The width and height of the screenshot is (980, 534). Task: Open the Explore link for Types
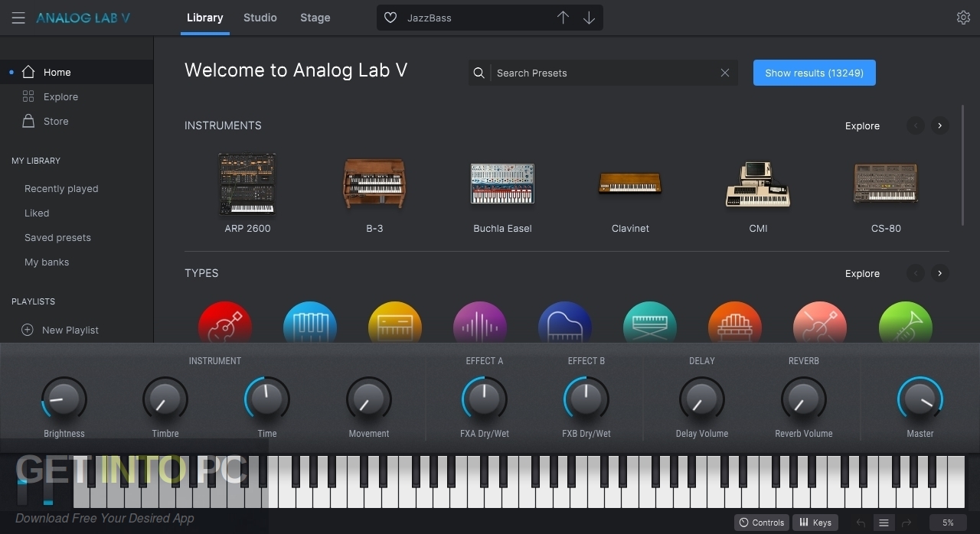point(862,273)
